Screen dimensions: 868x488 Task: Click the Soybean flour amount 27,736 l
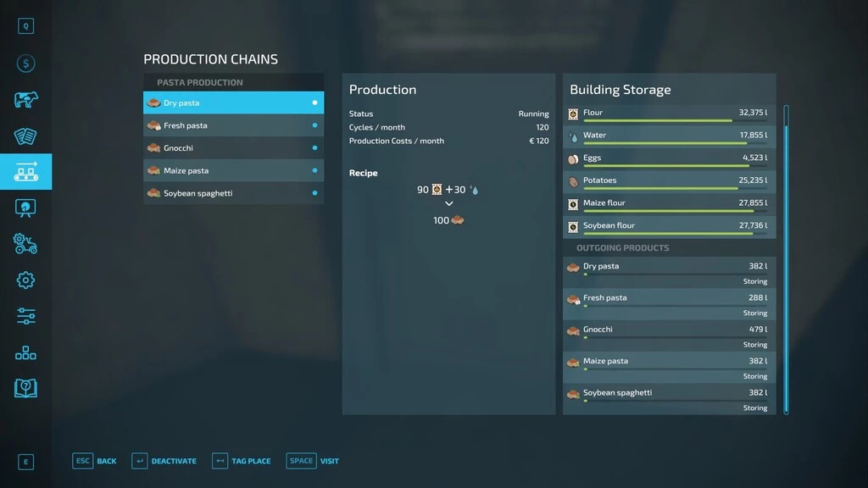tap(753, 225)
